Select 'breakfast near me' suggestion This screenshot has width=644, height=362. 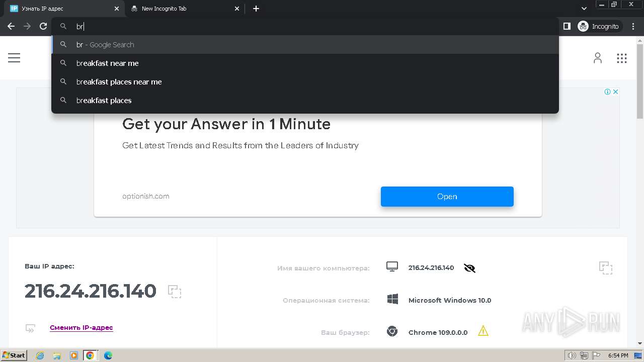305,63
